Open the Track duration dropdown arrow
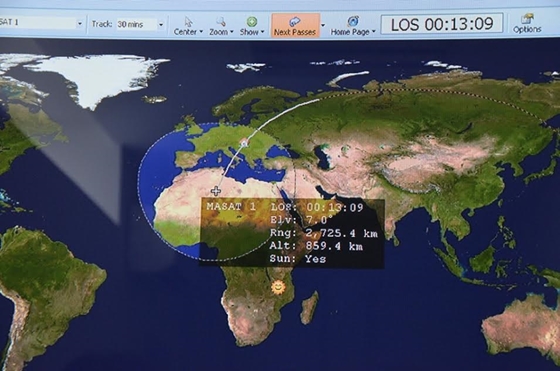The image size is (560, 371). point(161,24)
